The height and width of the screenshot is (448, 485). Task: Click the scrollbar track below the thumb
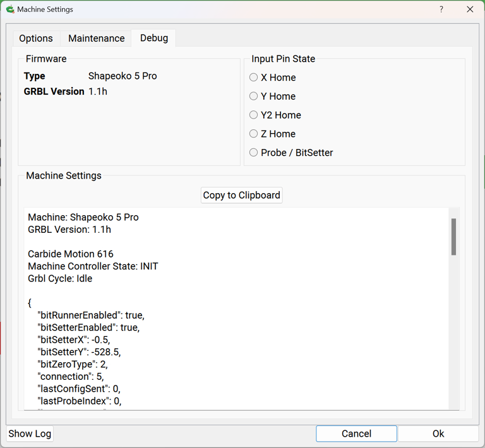point(453,334)
